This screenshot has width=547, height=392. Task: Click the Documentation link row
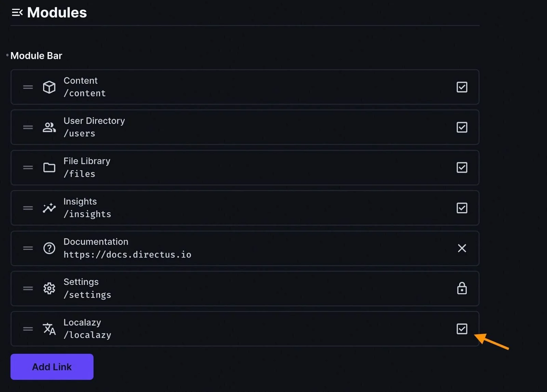click(239, 248)
